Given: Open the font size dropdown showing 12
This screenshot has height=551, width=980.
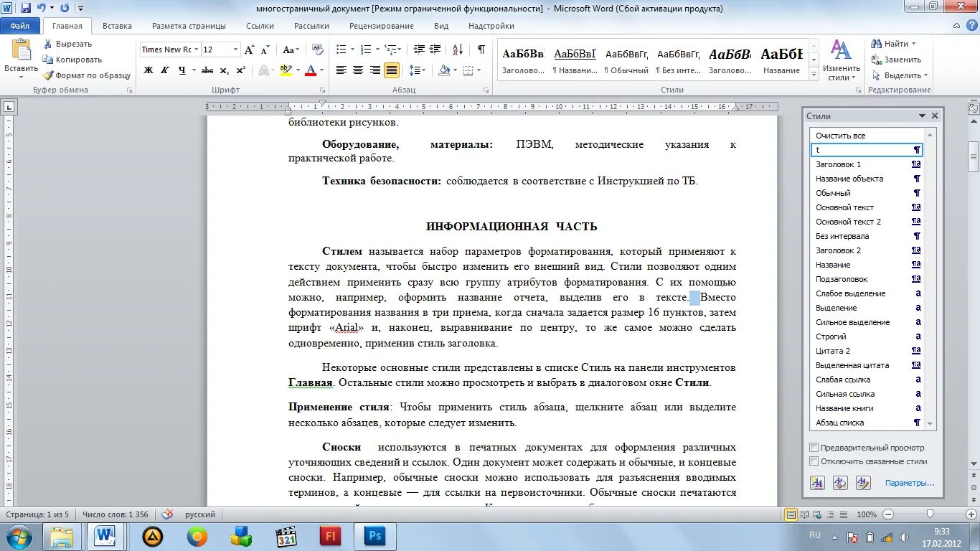Looking at the screenshot, I should 235,50.
